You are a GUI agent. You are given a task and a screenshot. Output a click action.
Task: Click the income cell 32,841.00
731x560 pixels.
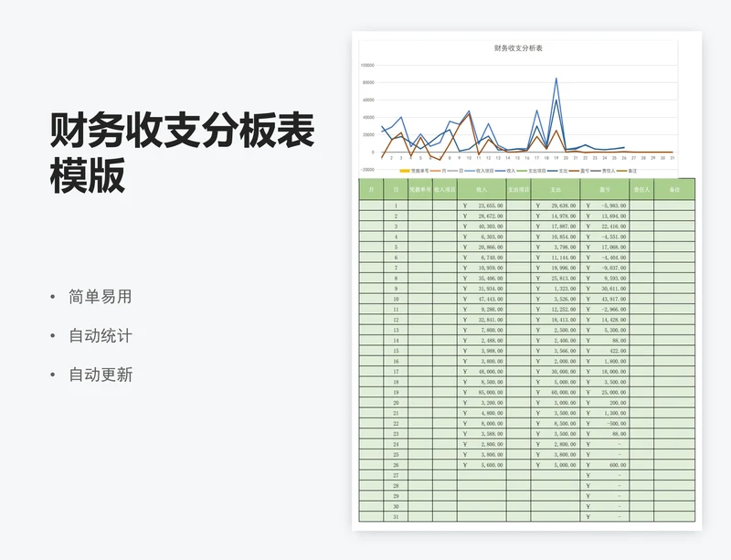pos(482,320)
